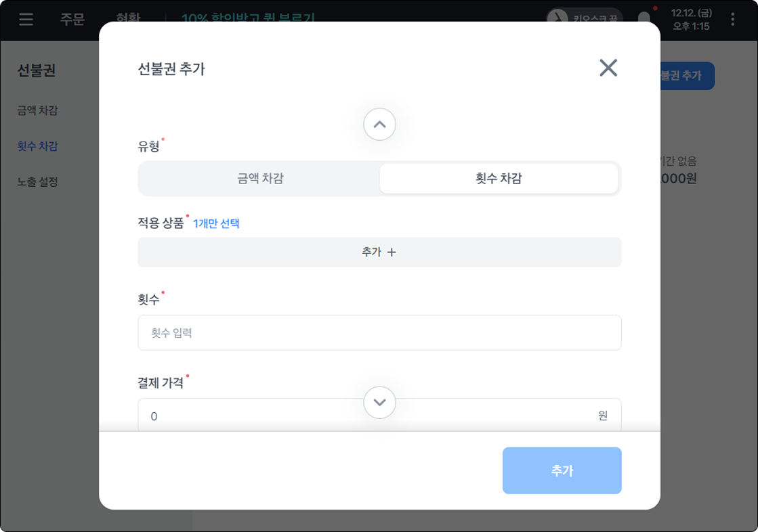Click the 10% 할인받고 퀵 부르기 banner
Image resolution: width=758 pixels, height=532 pixels.
(248, 17)
